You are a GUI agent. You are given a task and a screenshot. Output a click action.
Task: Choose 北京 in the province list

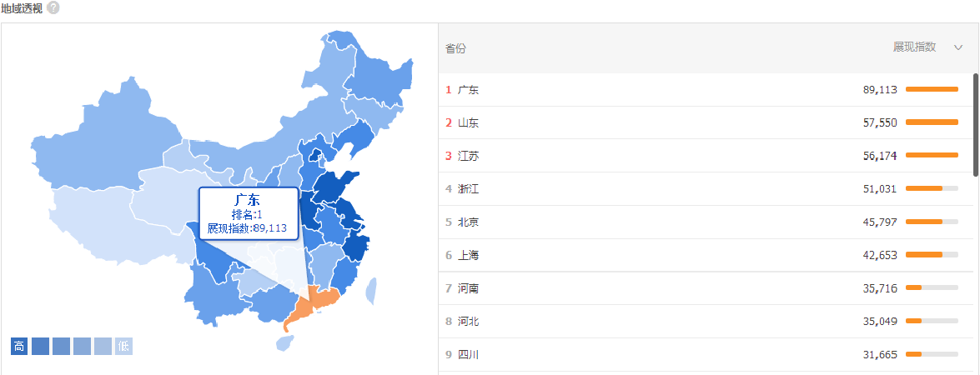coord(705,222)
